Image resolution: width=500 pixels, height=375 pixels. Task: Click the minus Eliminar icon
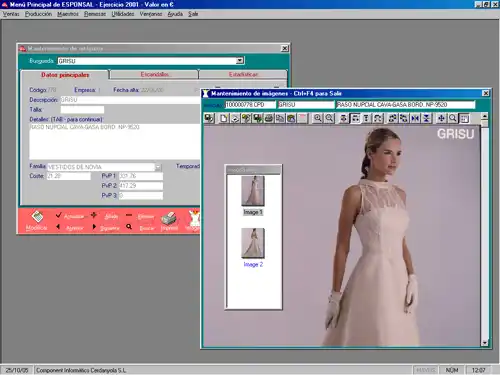[x=129, y=215]
